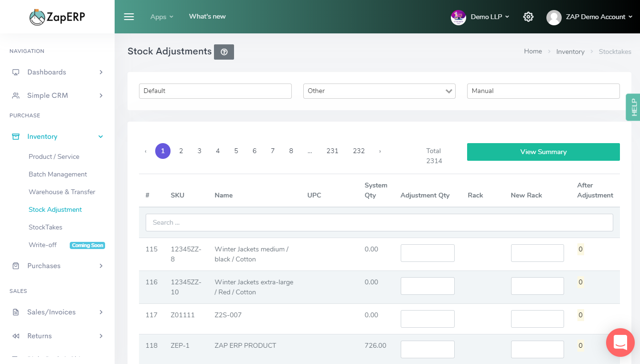This screenshot has width=640, height=364.
Task: Click the table Search field
Action: (x=379, y=223)
